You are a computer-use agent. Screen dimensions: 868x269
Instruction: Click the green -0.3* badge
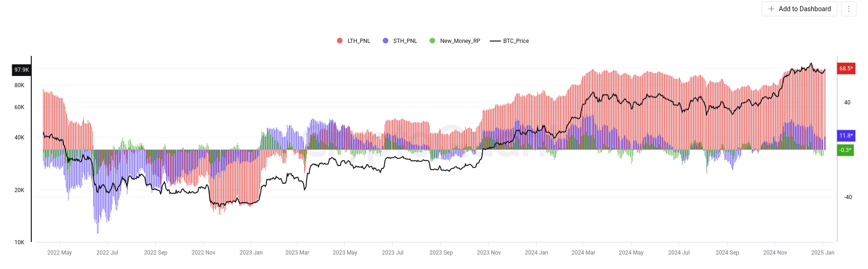846,150
